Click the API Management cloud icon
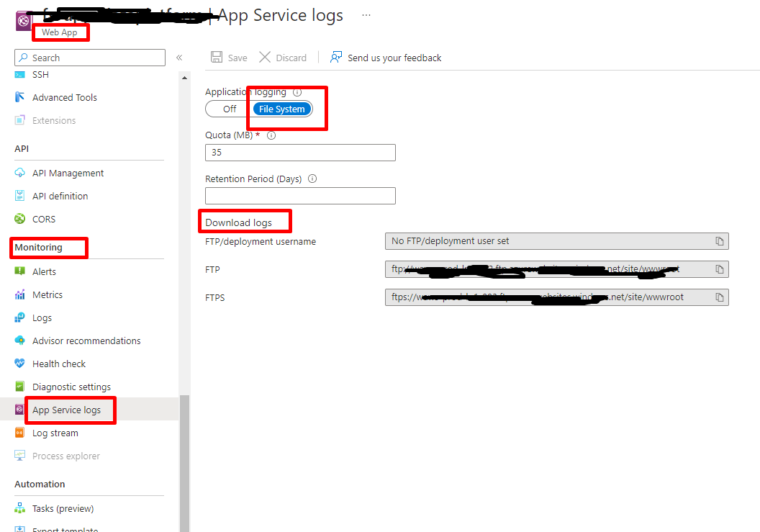760x532 pixels. pos(19,173)
